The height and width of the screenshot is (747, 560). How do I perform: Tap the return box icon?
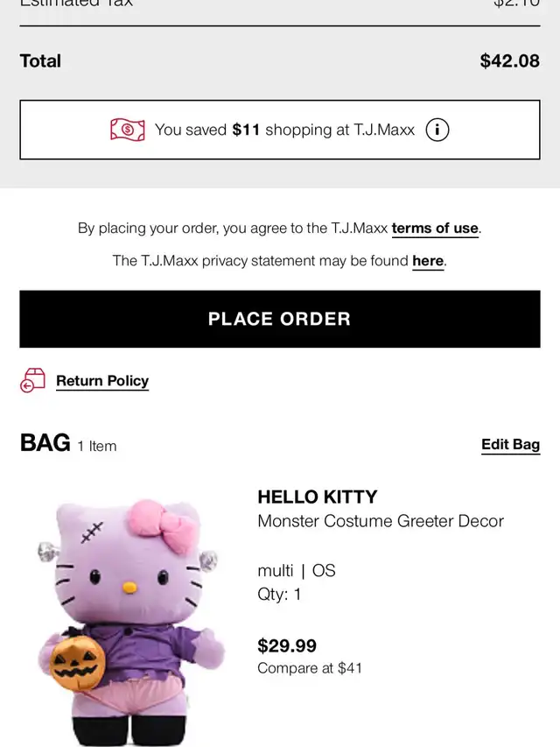(x=32, y=381)
